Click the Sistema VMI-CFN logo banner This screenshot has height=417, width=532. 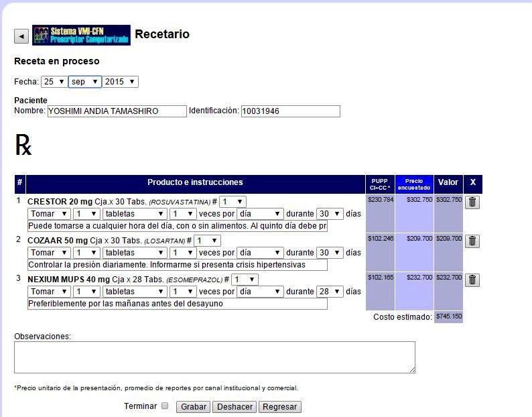click(82, 35)
